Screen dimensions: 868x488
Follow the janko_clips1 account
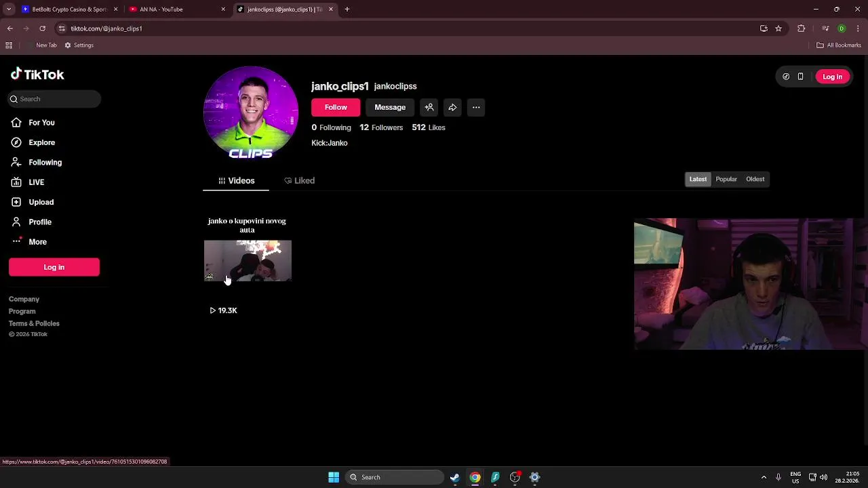pyautogui.click(x=336, y=107)
